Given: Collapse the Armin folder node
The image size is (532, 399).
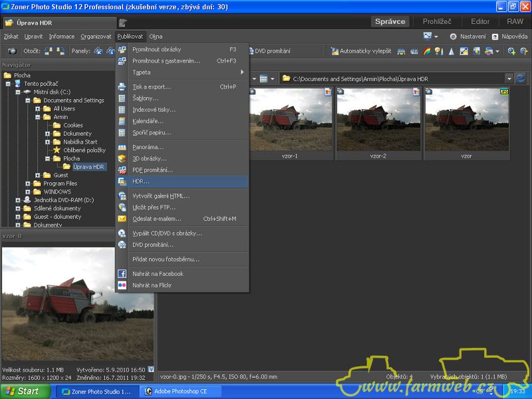Looking at the screenshot, I should (x=38, y=117).
